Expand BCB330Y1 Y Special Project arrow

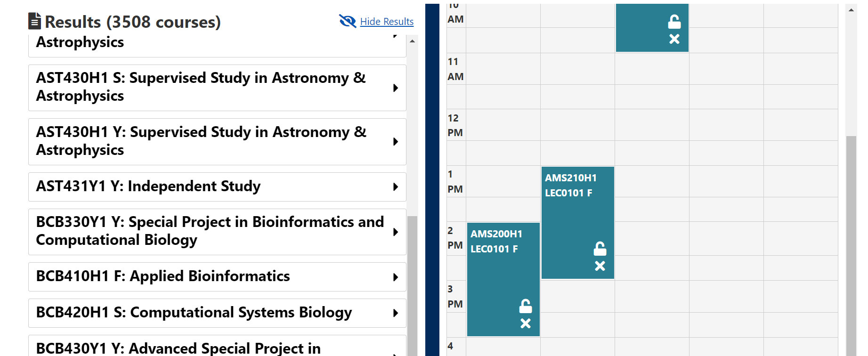coord(396,232)
